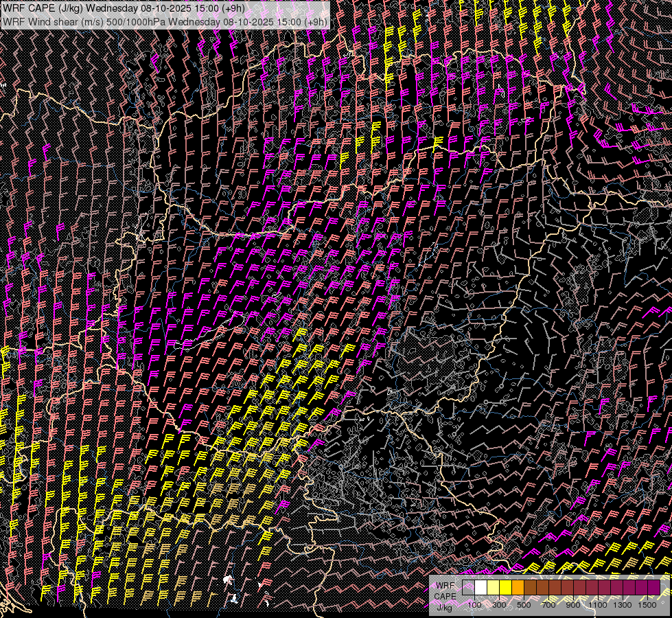
Task: Click the 100 value on legend scale
Action: point(475,605)
